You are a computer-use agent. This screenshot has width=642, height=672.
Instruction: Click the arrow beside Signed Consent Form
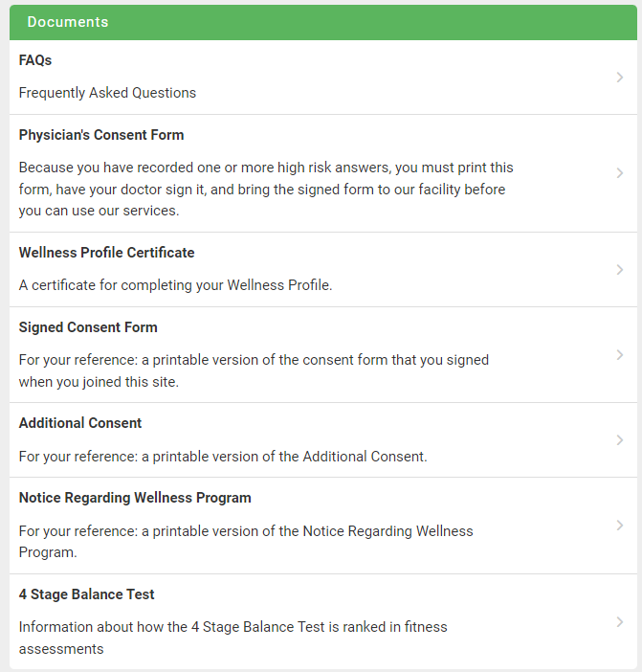pyautogui.click(x=620, y=355)
